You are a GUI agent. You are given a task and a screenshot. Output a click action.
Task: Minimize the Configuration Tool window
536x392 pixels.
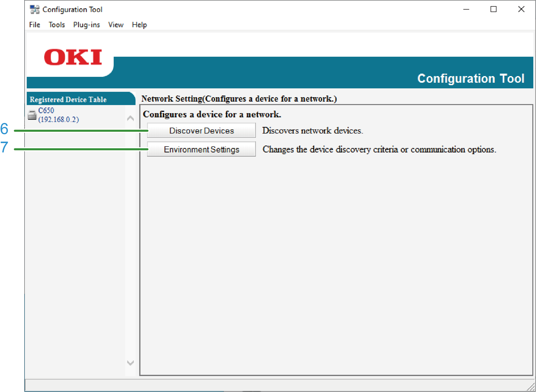point(466,9)
